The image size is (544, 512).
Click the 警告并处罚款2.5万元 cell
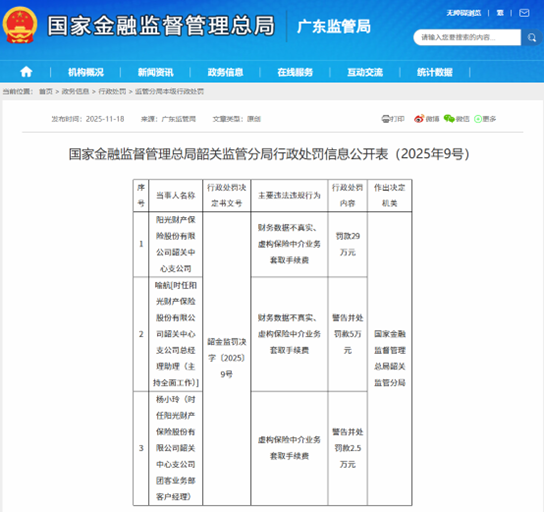point(347,448)
